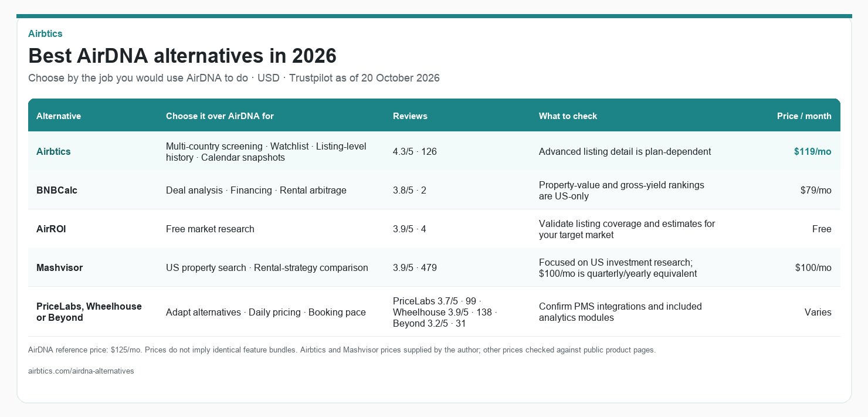Select the Airbtics row name
Image resolution: width=868 pixels, height=417 pixels.
(x=53, y=151)
